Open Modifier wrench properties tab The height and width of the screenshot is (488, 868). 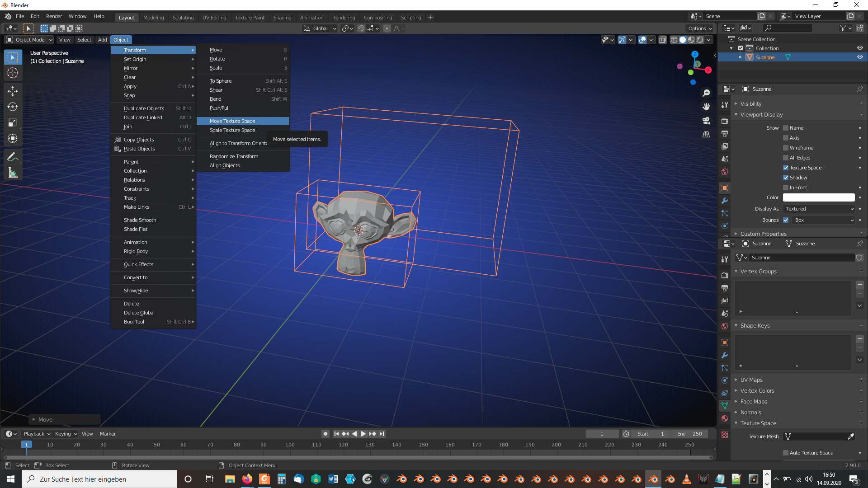725,201
